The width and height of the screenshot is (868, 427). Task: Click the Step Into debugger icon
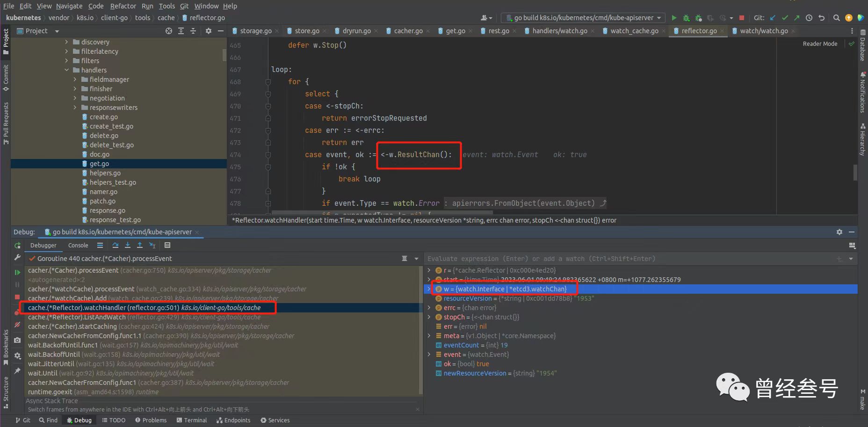128,245
